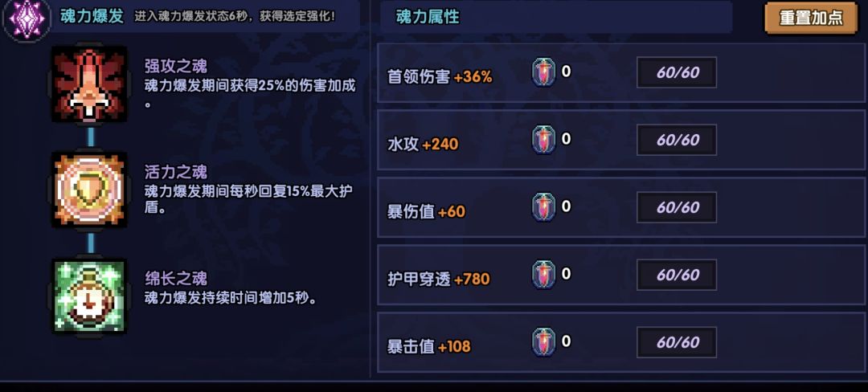Tap the 60/60 box for 暴伤值
The height and width of the screenshot is (392, 868).
click(677, 208)
